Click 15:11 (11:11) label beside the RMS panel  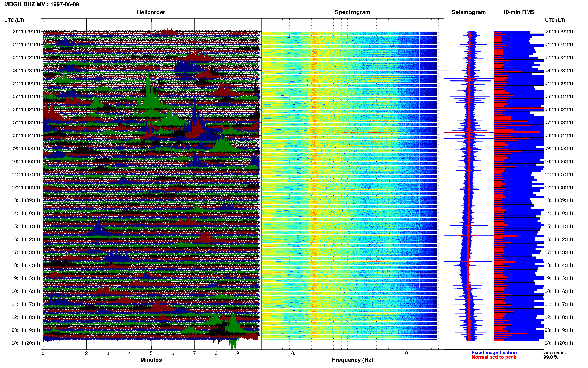[x=559, y=226]
